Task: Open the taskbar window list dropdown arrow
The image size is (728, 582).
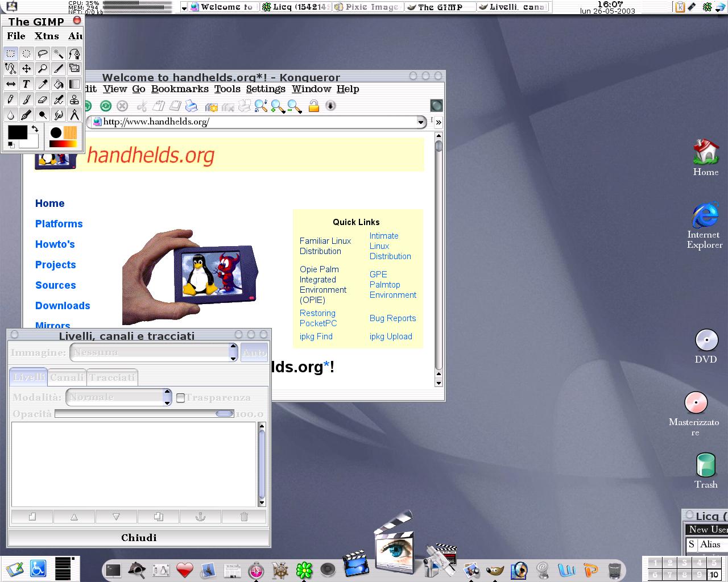Action: pos(184,7)
